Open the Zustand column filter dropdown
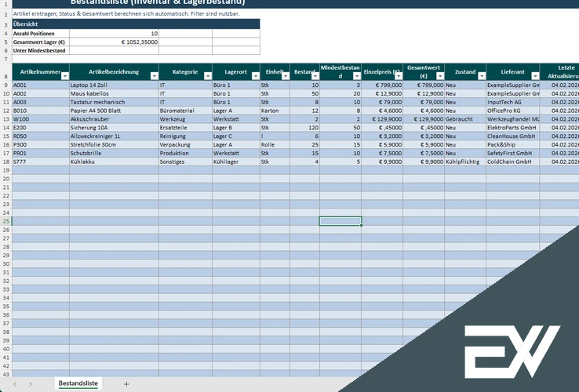This screenshot has height=392, width=579. point(482,76)
